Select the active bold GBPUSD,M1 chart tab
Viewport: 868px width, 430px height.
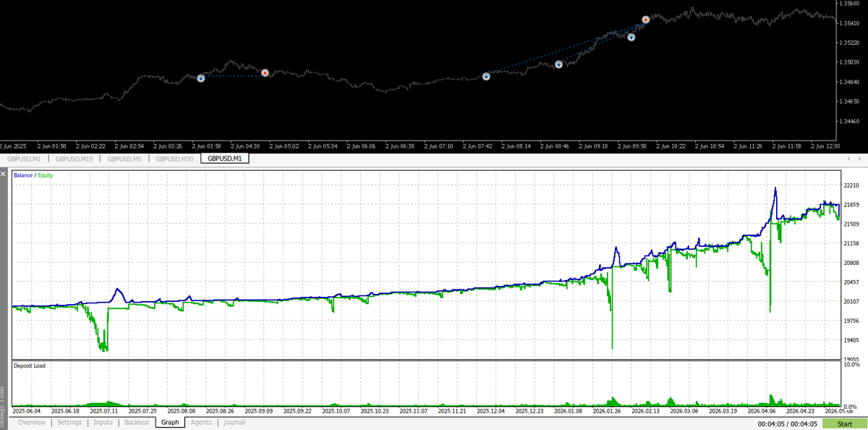tap(224, 159)
